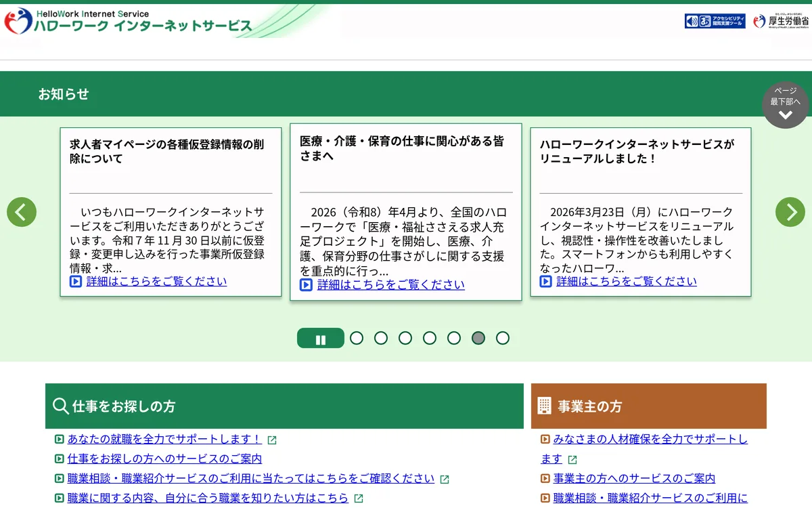Screen dimensions: 812x508
Task: Open details link in 医療・介護・保育 card
Action: (x=391, y=284)
